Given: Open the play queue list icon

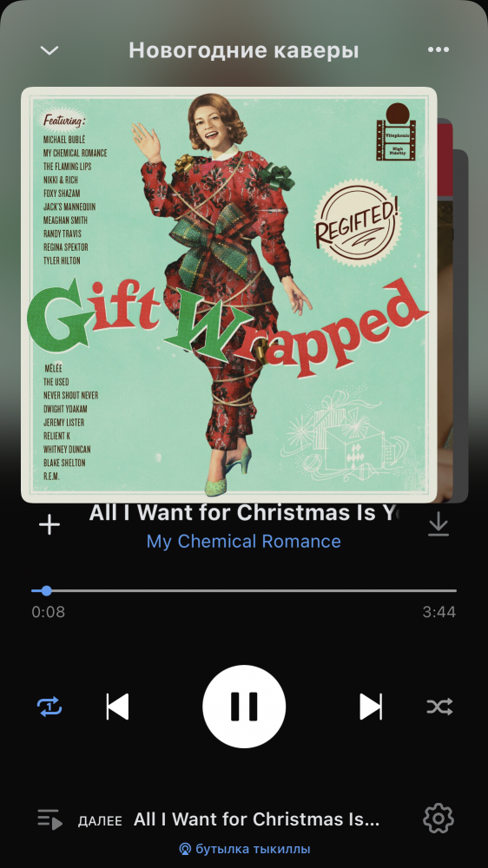Looking at the screenshot, I should (x=49, y=819).
